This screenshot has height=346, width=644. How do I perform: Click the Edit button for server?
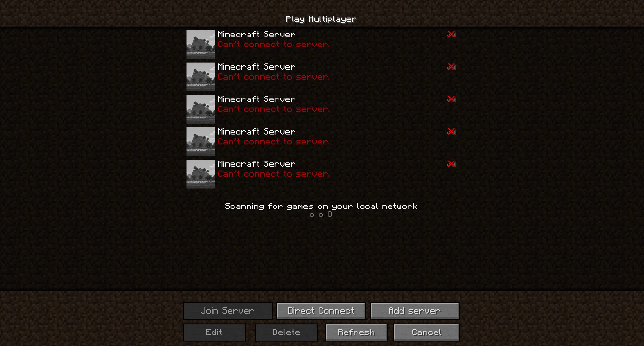(215, 332)
